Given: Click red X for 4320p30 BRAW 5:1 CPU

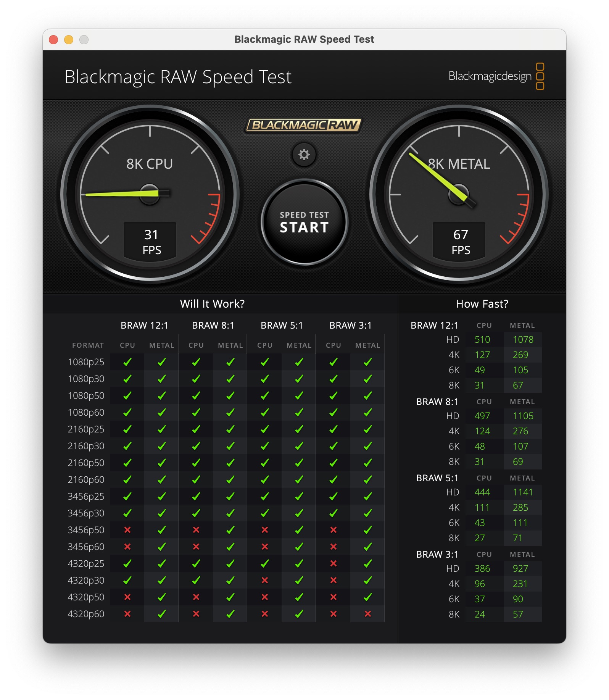Looking at the screenshot, I should pyautogui.click(x=265, y=580).
